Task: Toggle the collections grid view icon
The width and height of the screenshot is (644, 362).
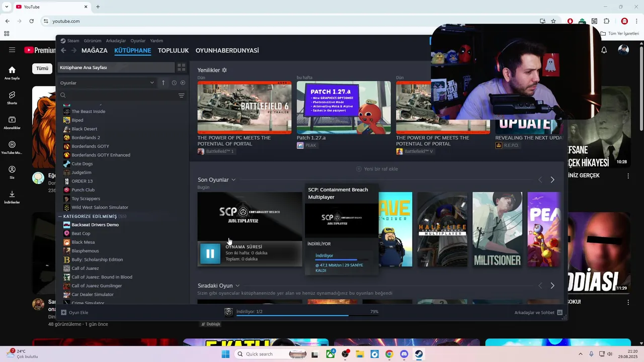Action: (x=182, y=67)
